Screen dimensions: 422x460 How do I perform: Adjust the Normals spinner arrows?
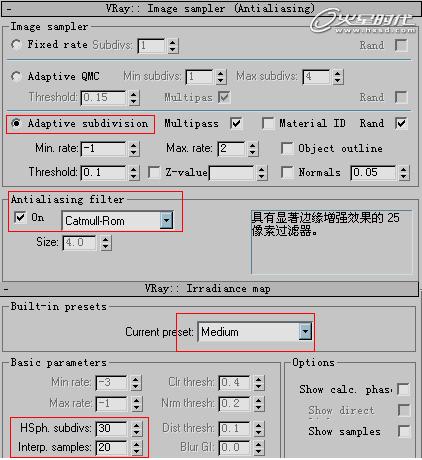(x=404, y=173)
